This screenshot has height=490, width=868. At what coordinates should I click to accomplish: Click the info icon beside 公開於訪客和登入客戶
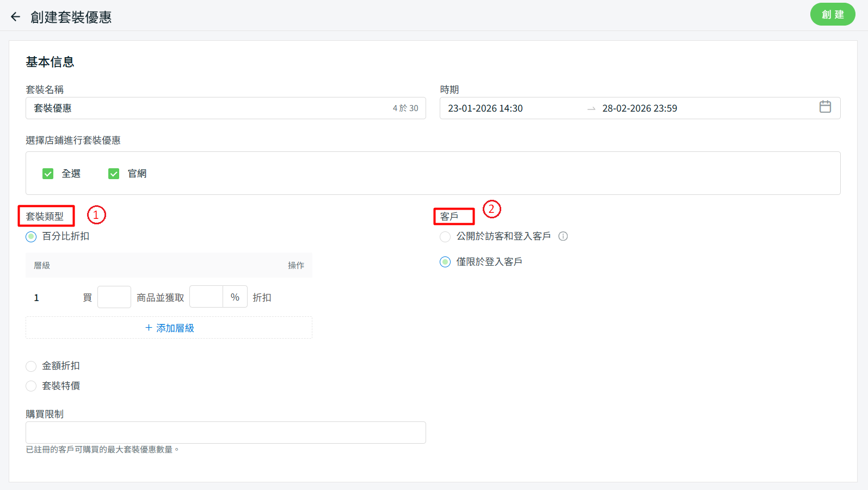point(563,236)
